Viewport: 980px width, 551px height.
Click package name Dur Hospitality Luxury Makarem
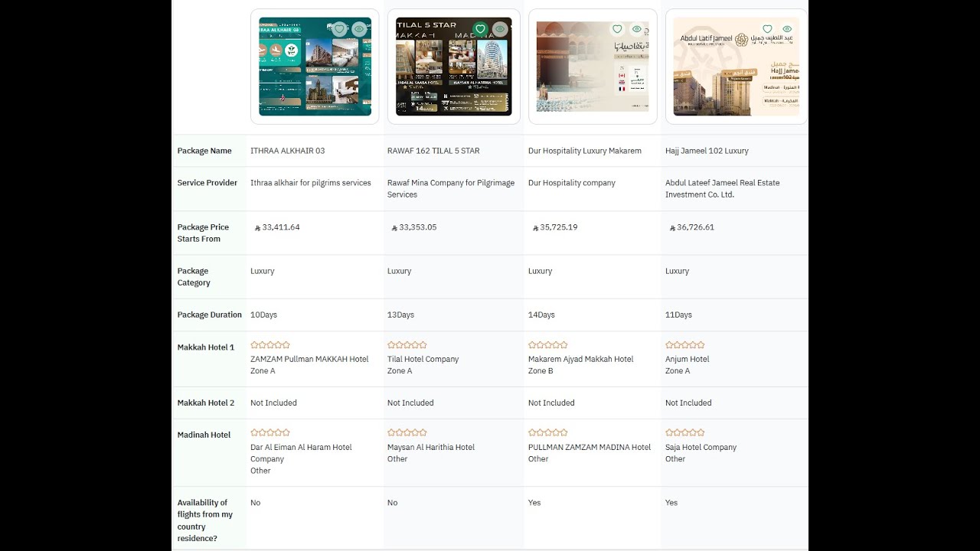click(x=585, y=151)
